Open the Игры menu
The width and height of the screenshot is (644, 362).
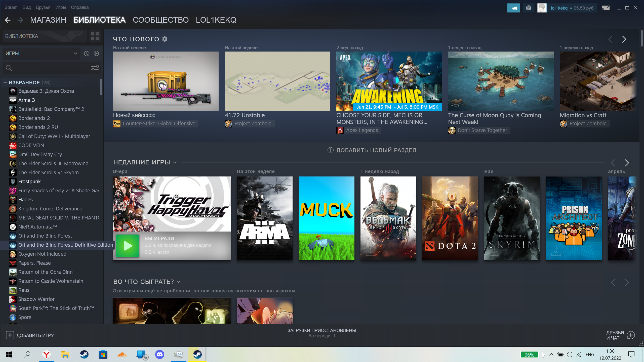(61, 7)
